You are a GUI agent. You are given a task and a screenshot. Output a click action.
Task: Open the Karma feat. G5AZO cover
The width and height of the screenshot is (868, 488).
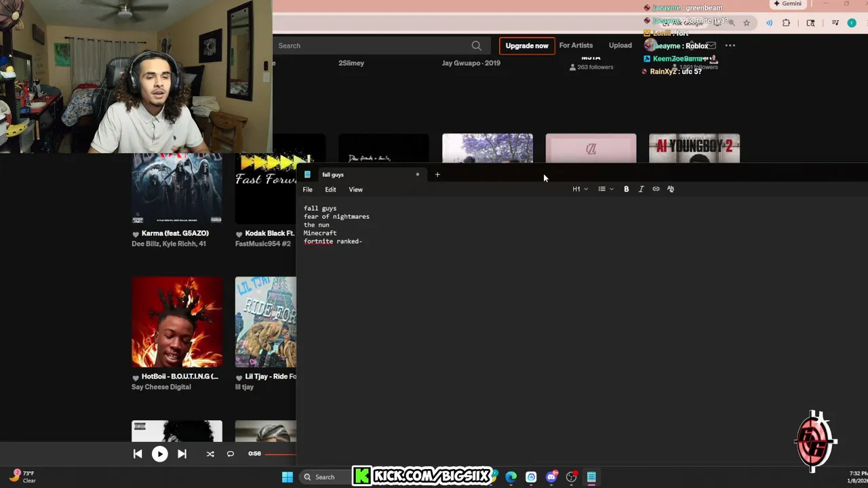tap(177, 188)
